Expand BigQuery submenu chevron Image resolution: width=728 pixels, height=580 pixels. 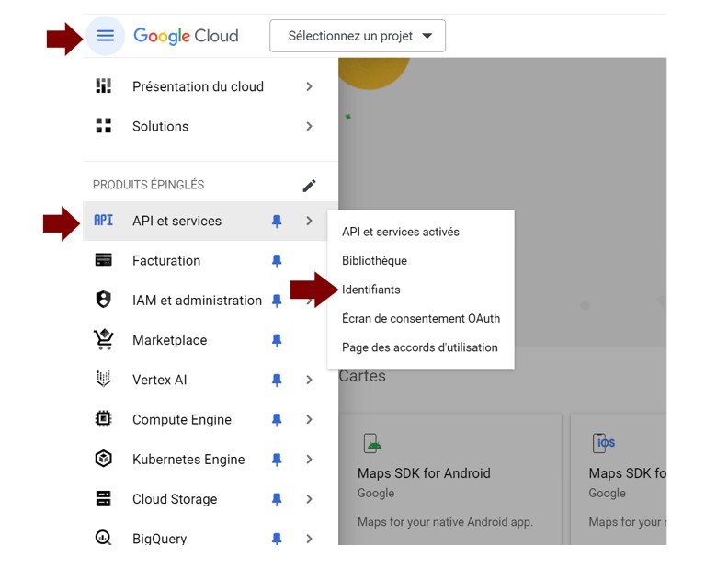[x=309, y=539]
